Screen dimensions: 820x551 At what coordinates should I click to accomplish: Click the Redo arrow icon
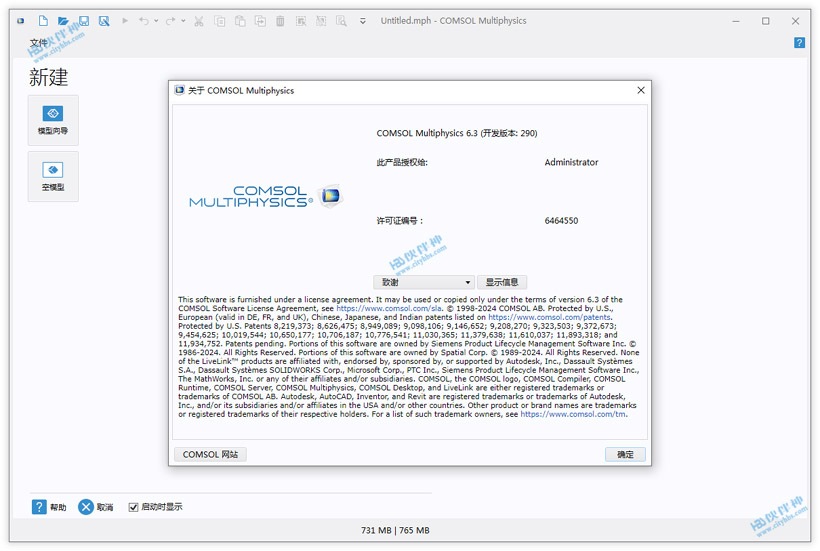(x=170, y=21)
